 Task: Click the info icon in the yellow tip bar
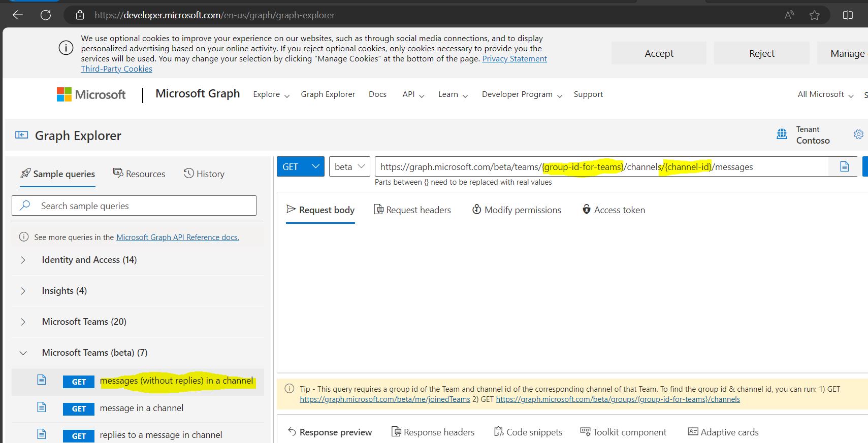point(290,389)
